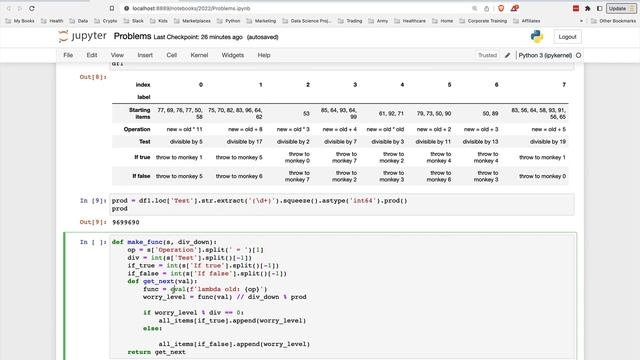This screenshot has width=640, height=360.
Task: Open the Affiliates bookmark folder
Action: point(527,21)
